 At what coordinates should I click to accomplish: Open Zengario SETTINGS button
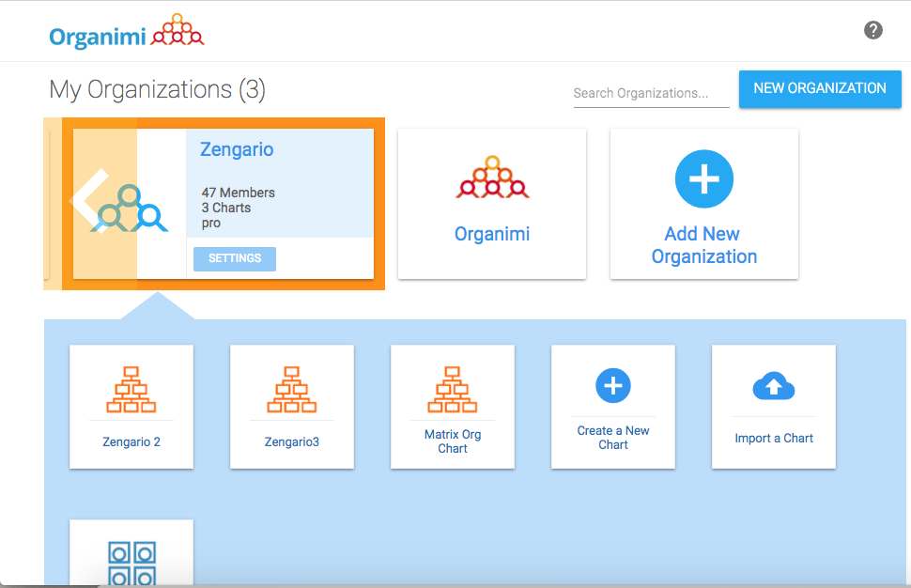coord(235,258)
